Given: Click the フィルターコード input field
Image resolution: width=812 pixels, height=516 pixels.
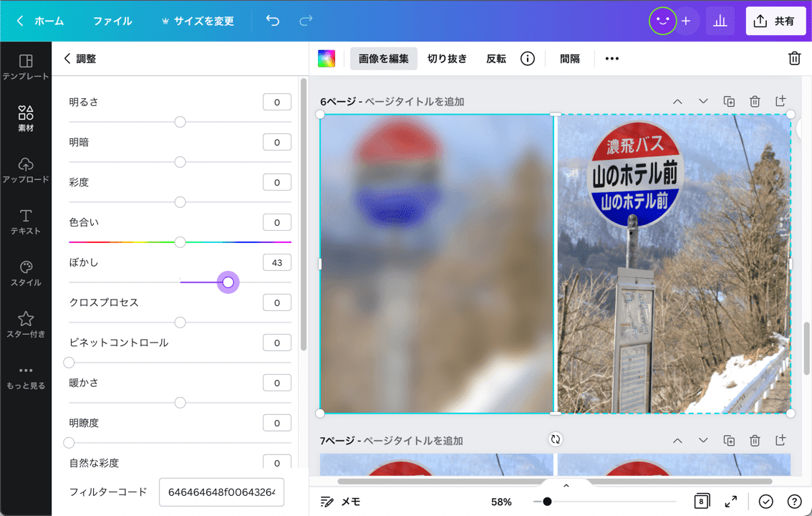Looking at the screenshot, I should 221,492.
